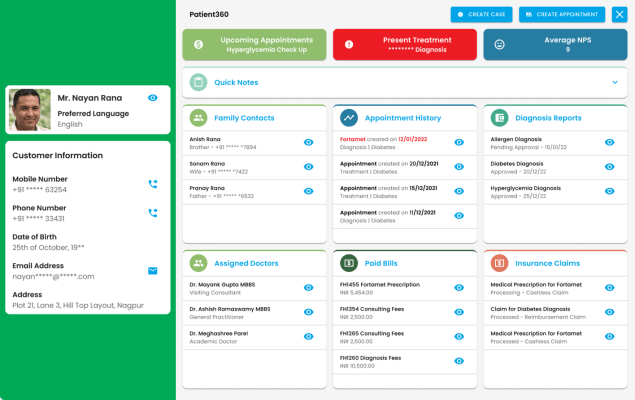Click the call icon beside Mobile Number

[153, 184]
